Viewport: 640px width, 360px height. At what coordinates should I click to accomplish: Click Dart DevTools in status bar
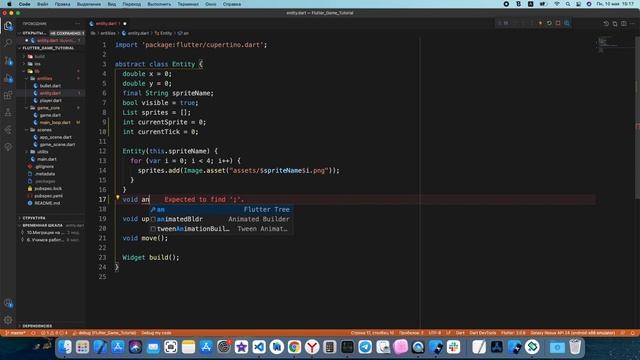tap(483, 333)
